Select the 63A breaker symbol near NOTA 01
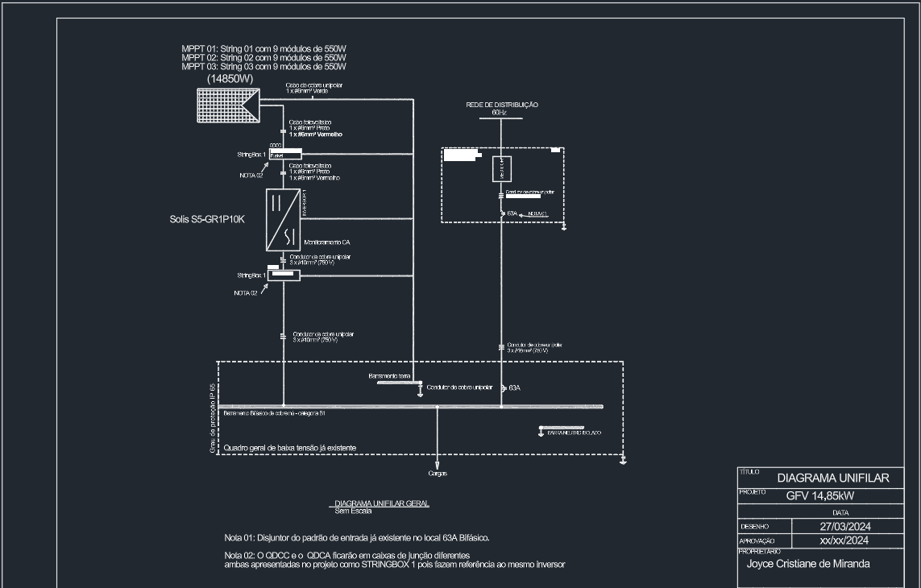The image size is (921, 588). (x=503, y=213)
